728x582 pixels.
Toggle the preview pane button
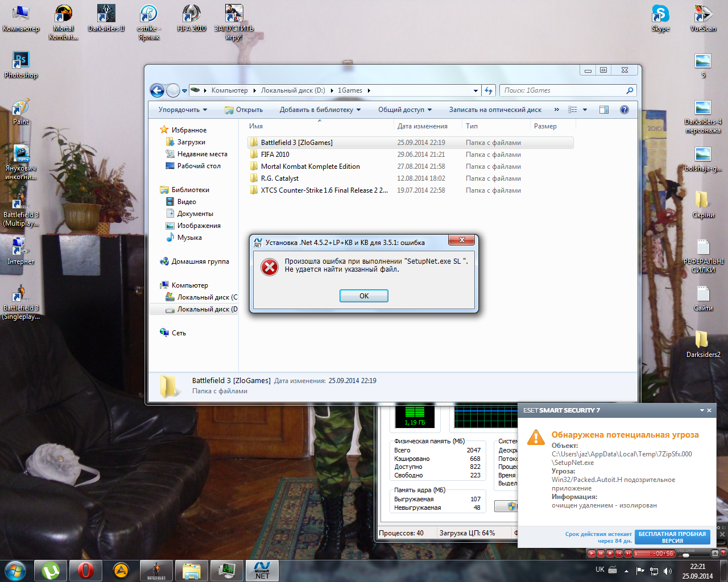click(x=604, y=110)
